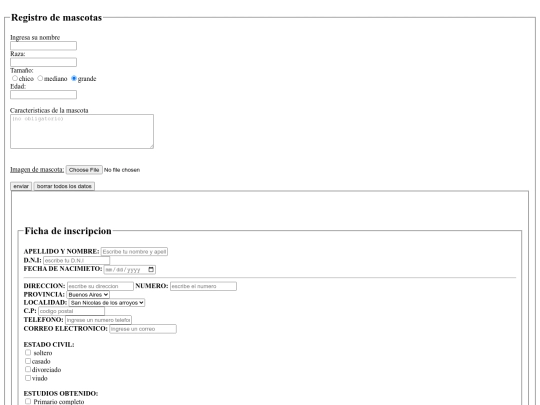Select the mediano size radio button

40,79
